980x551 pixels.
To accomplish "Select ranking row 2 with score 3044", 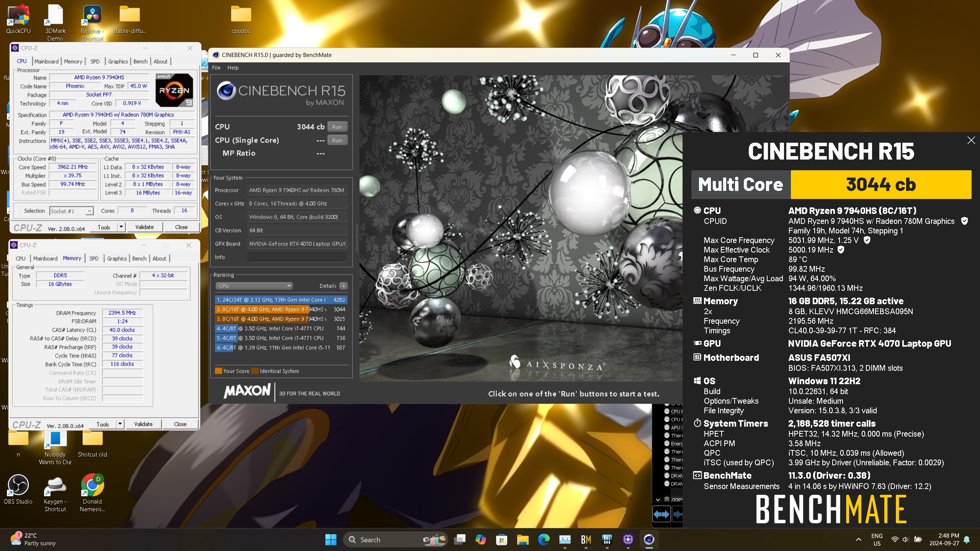I will [x=281, y=309].
